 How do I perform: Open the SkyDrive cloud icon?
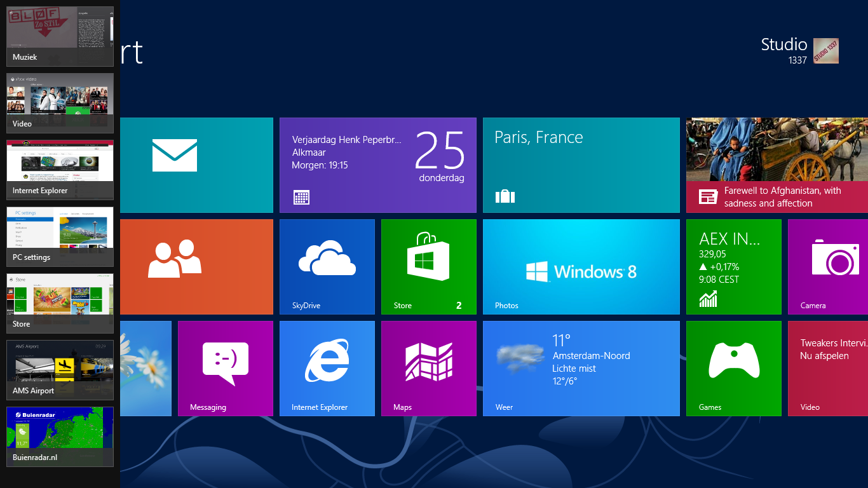[x=327, y=259]
